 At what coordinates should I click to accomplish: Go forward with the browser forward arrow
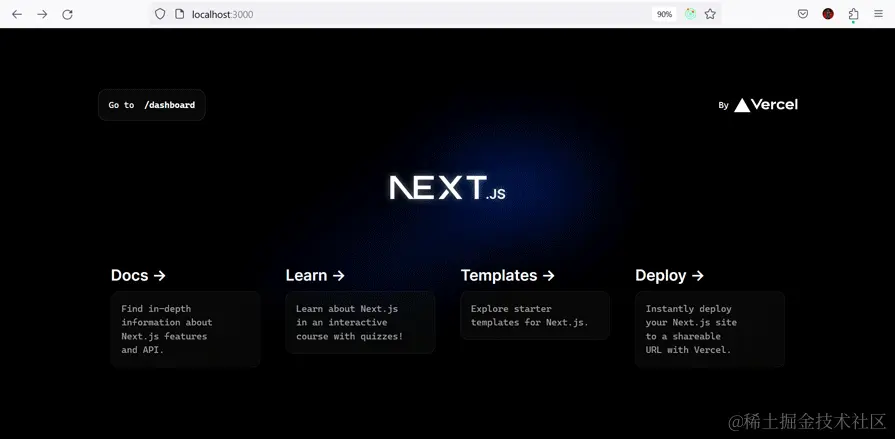point(42,14)
